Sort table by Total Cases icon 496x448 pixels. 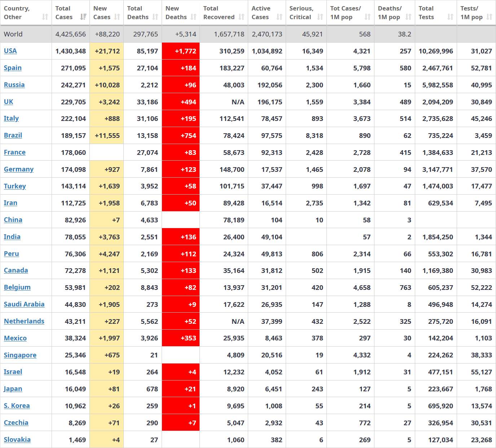83,17
